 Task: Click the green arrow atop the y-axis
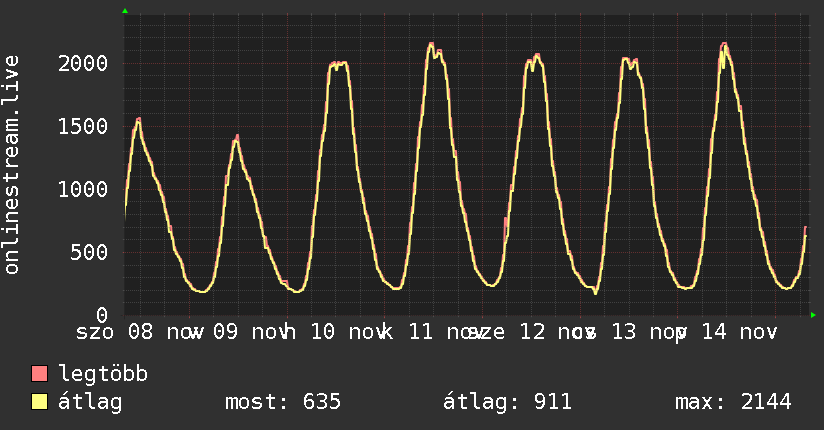point(125,11)
